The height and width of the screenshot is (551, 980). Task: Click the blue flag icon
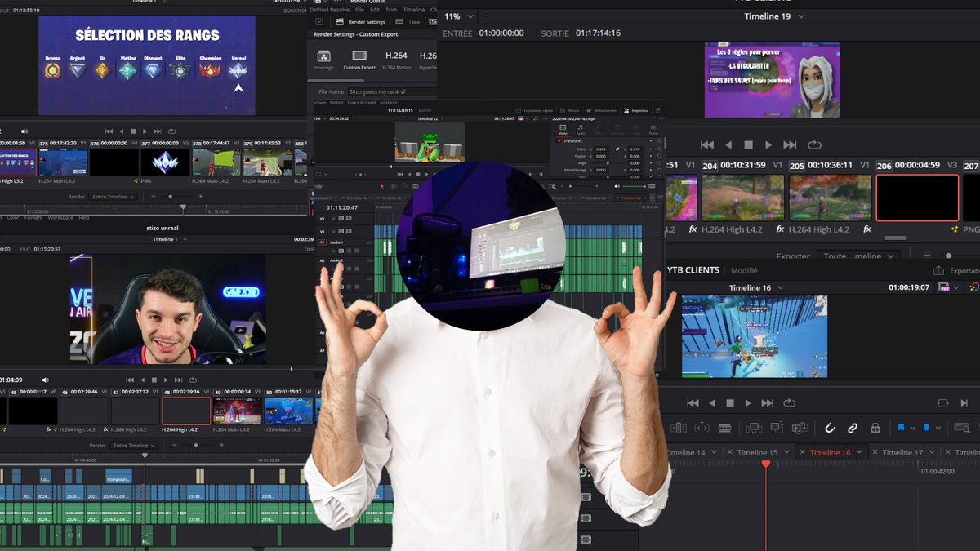(902, 428)
